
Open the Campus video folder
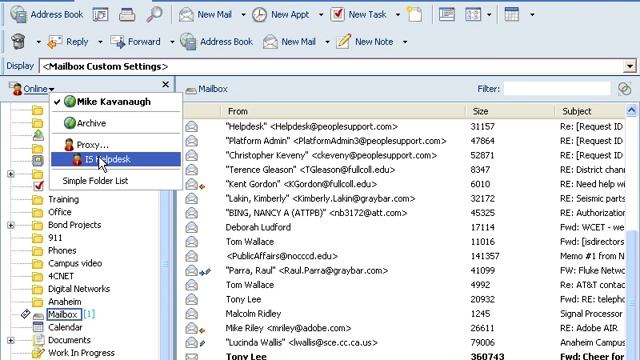75,264
